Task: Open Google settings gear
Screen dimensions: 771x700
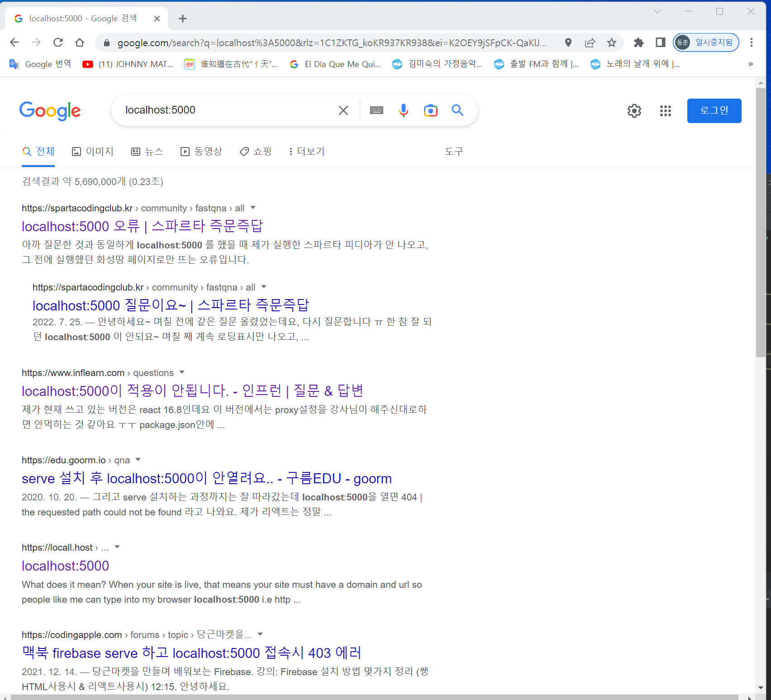Action: click(634, 111)
